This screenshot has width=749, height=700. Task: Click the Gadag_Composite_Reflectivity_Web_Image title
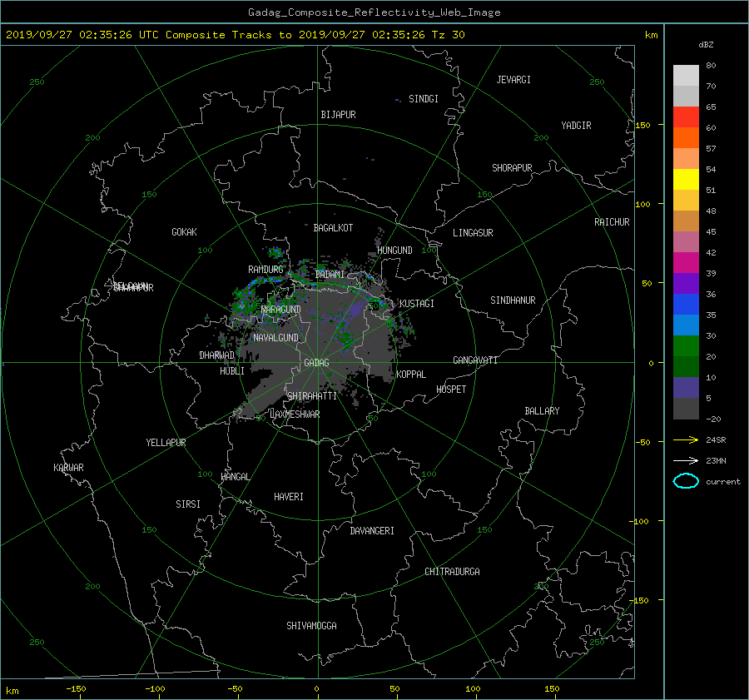374,12
